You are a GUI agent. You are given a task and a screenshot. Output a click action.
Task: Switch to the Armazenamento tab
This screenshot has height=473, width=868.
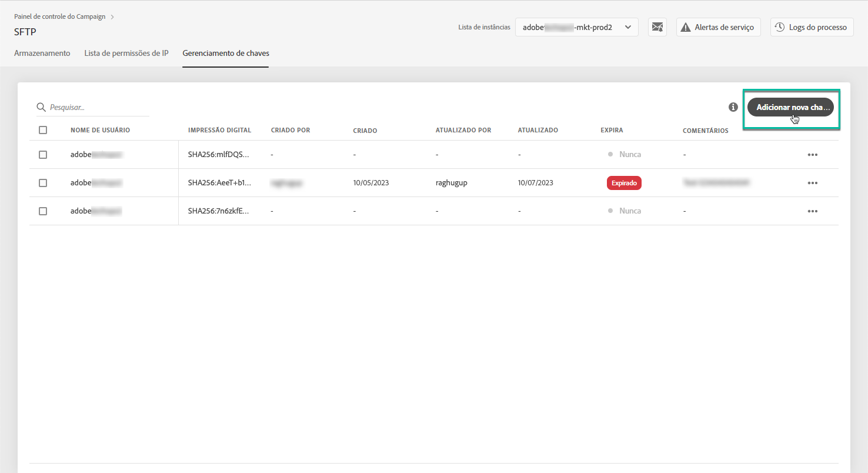[42, 53]
